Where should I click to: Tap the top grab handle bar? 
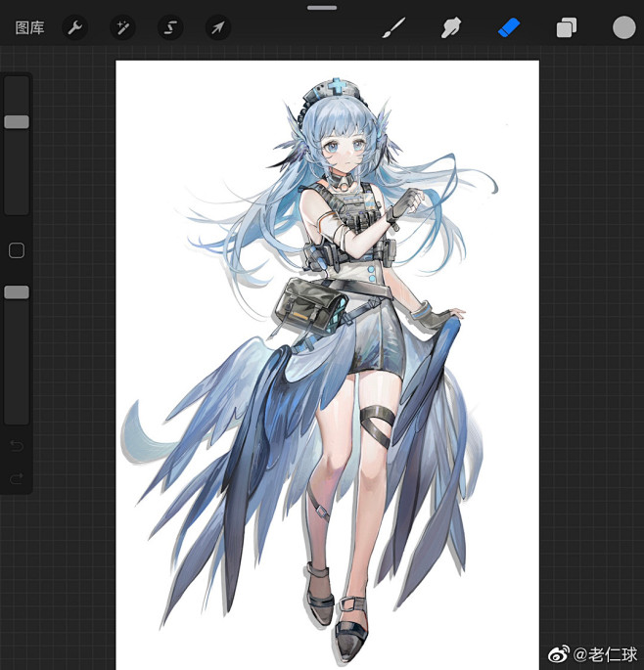pyautogui.click(x=322, y=8)
